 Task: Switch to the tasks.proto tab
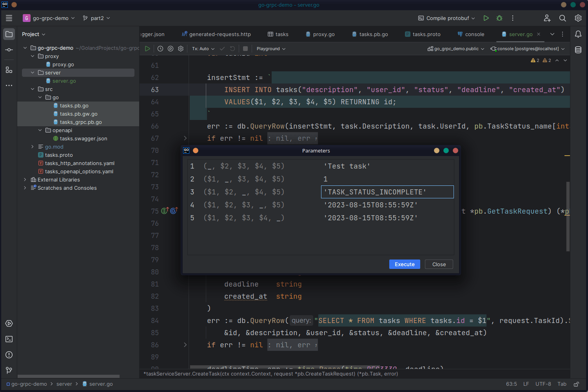click(426, 34)
